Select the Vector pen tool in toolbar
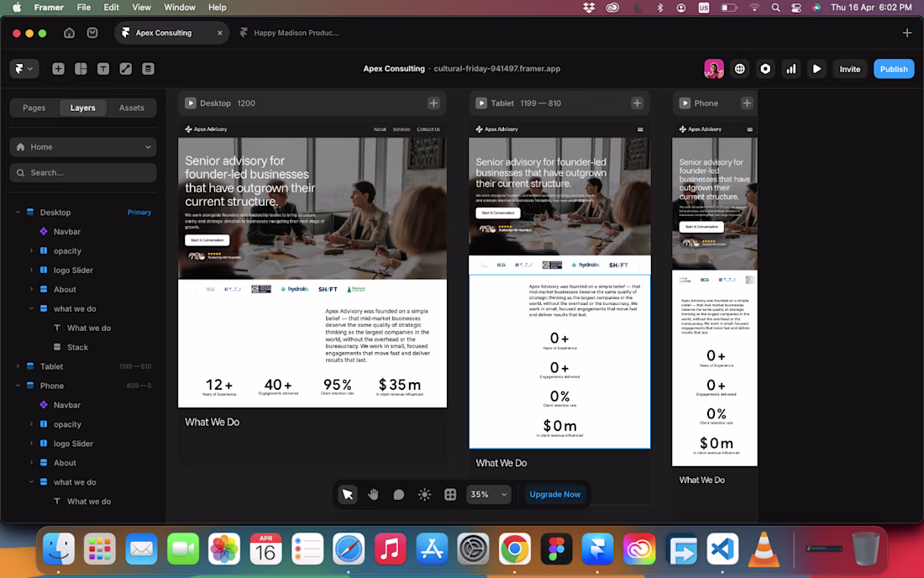The image size is (924, 578). click(125, 69)
